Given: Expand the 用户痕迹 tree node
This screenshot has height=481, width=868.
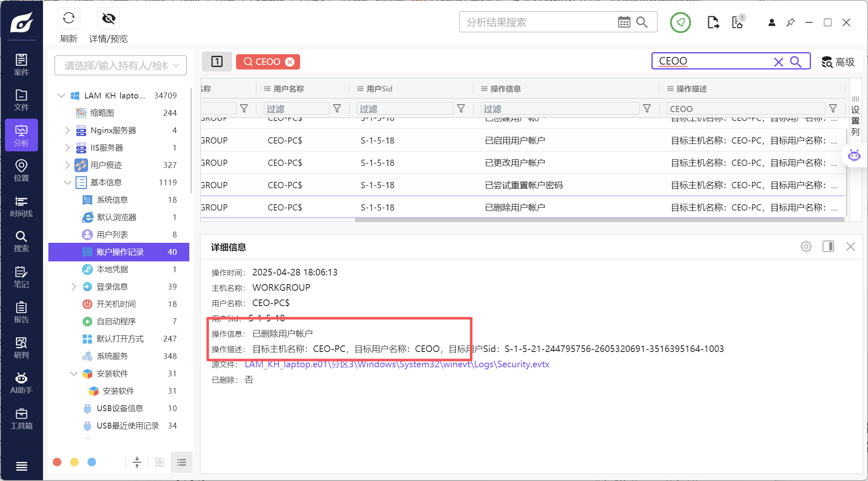Looking at the screenshot, I should tap(67, 165).
